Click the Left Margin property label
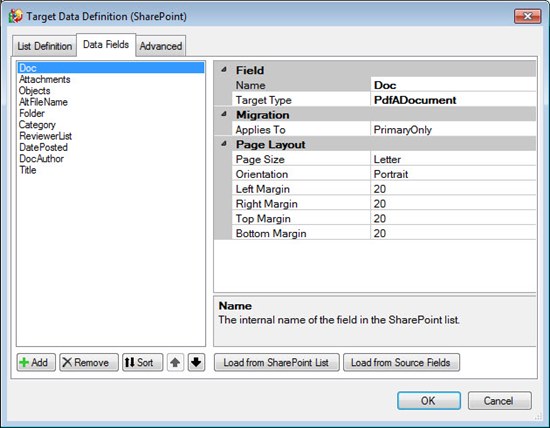This screenshot has width=550, height=428. pyautogui.click(x=263, y=189)
